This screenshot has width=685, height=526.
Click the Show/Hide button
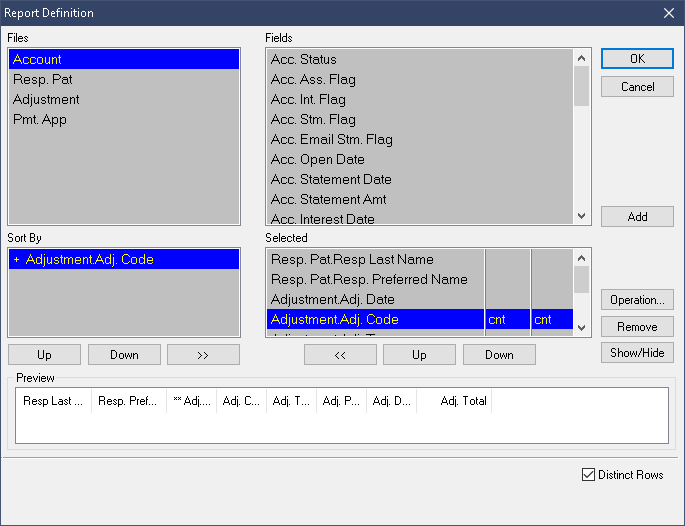tap(637, 353)
